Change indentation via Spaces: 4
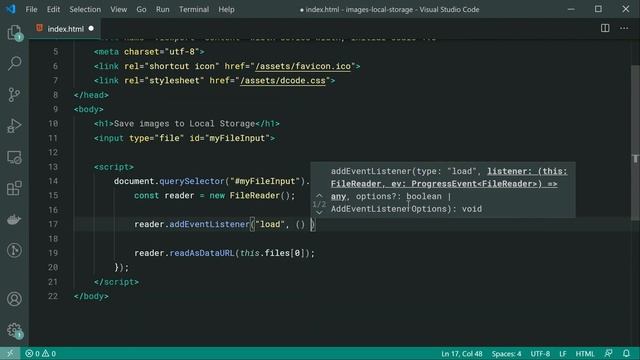640x360 pixels. point(506,353)
